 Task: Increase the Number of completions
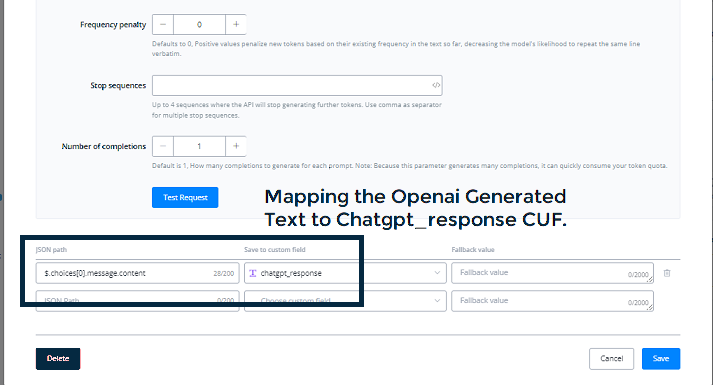(236, 146)
